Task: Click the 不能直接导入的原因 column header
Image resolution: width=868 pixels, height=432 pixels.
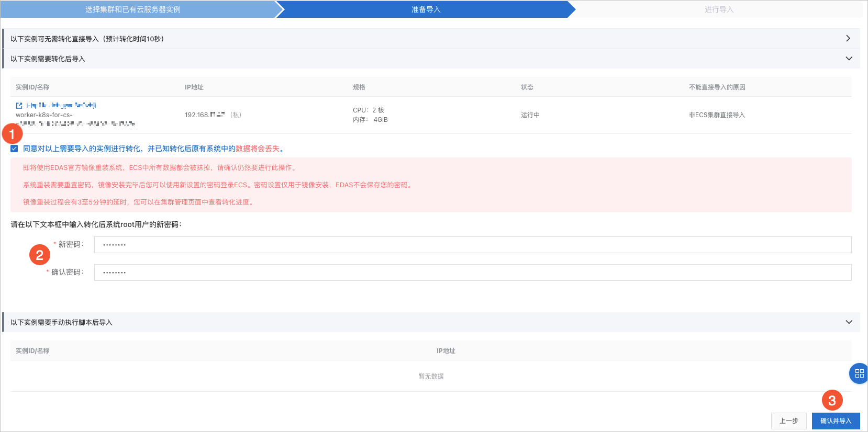Action: tap(717, 87)
